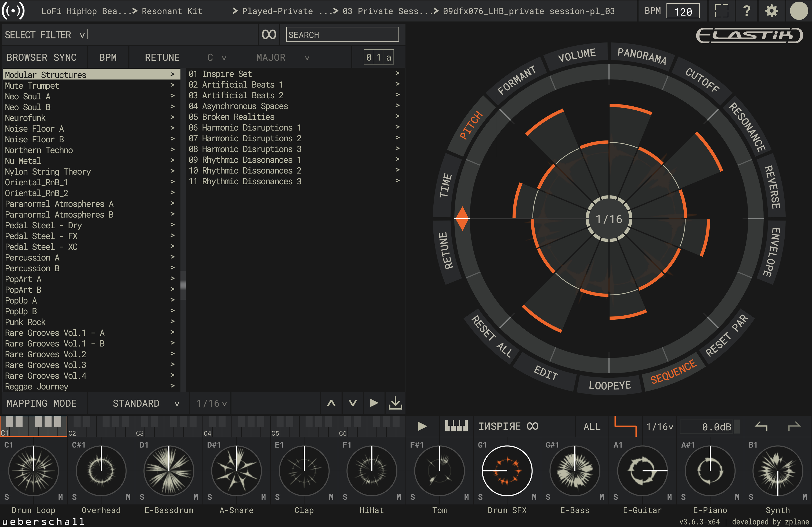The width and height of the screenshot is (812, 527).
Task: Select the Overhead pad waveform
Action: (x=101, y=471)
